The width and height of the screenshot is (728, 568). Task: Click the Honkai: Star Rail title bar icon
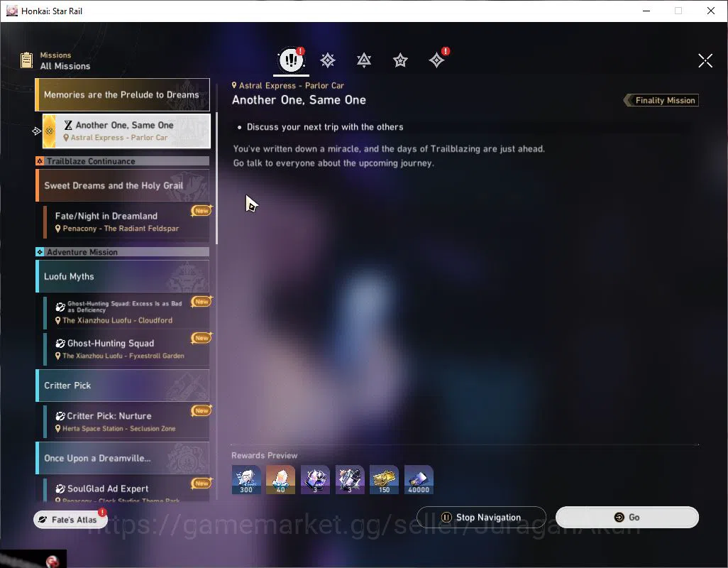click(x=11, y=11)
